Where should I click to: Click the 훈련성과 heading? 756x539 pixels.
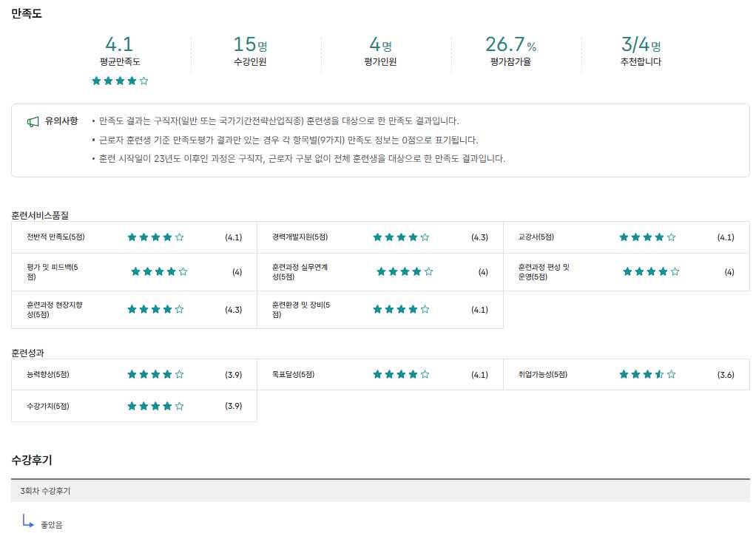[x=27, y=353]
